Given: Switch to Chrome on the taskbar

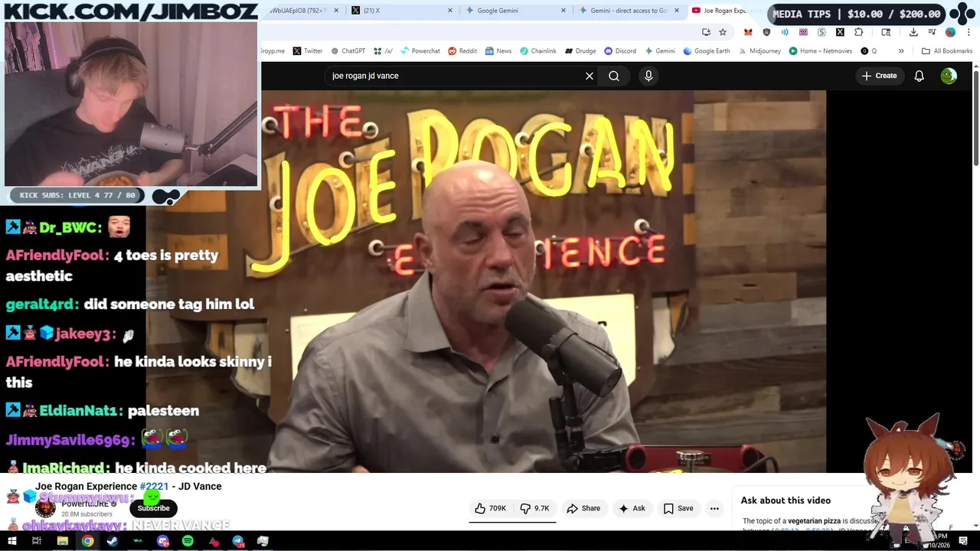Looking at the screenshot, I should (x=87, y=541).
